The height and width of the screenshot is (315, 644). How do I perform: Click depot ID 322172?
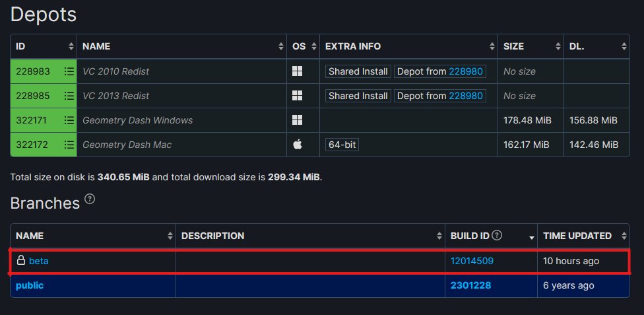pyautogui.click(x=32, y=145)
